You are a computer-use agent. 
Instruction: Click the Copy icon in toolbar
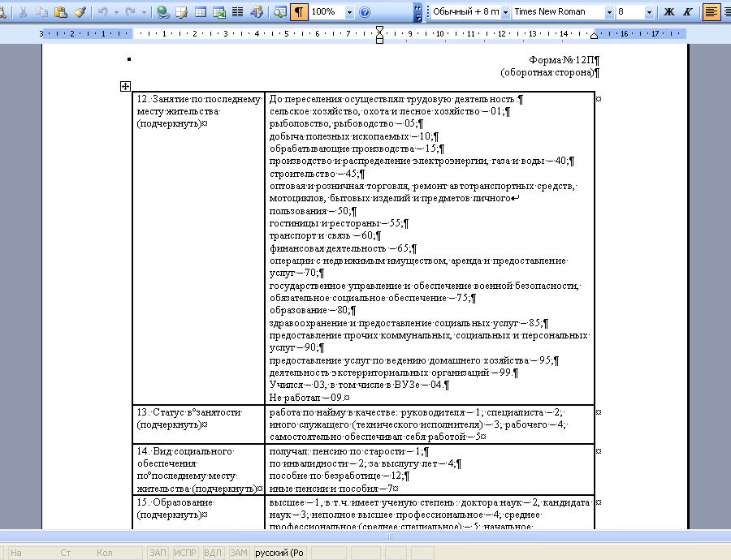click(x=41, y=12)
